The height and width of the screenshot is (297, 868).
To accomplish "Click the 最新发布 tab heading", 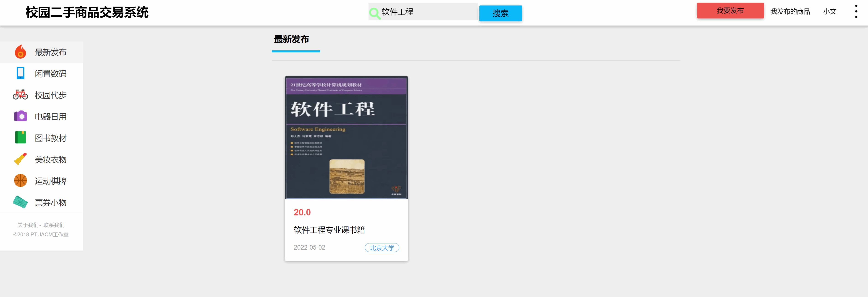I will [291, 39].
